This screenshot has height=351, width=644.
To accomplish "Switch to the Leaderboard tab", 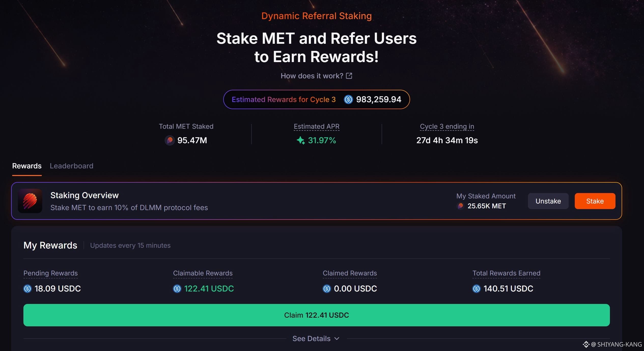I will [x=72, y=166].
